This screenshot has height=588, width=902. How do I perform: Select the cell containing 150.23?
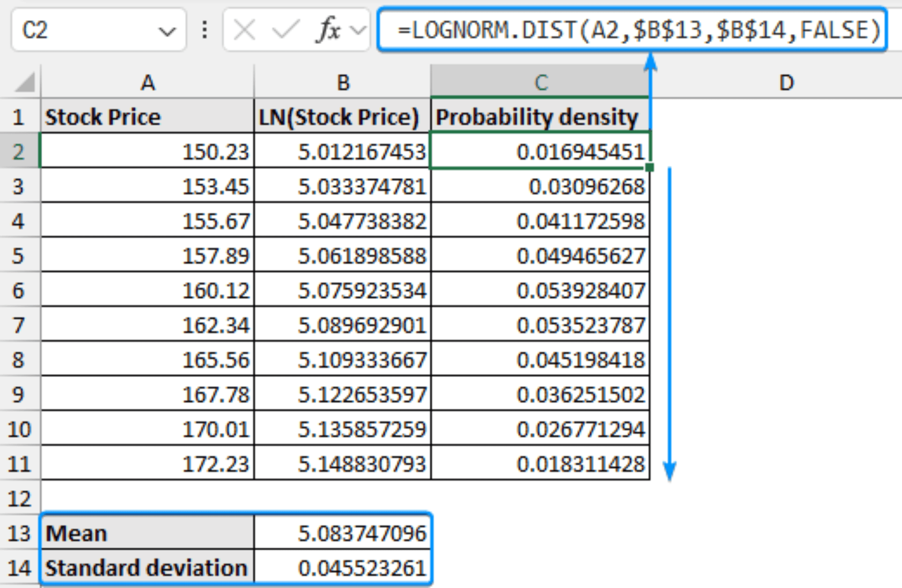click(148, 152)
